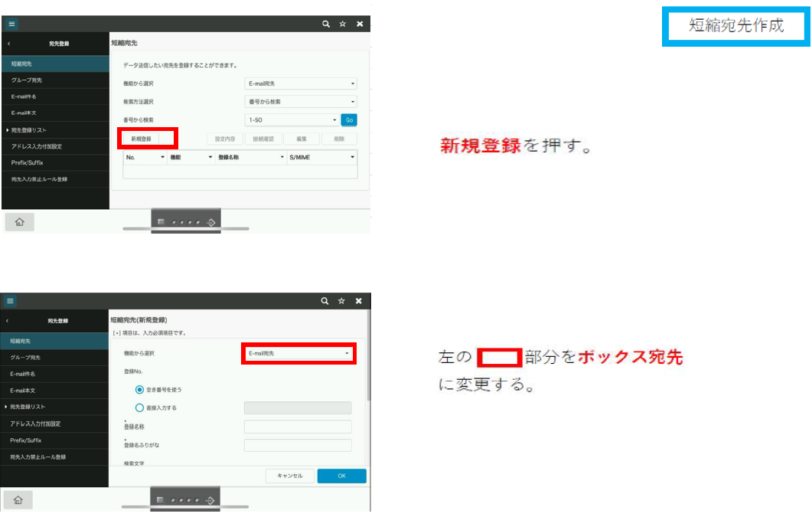Open E-mail宛先 dropdown in new registration form

click(x=298, y=353)
